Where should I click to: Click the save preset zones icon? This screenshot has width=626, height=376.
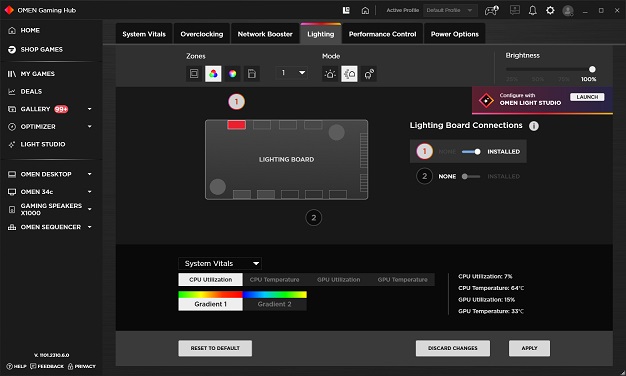(252, 73)
